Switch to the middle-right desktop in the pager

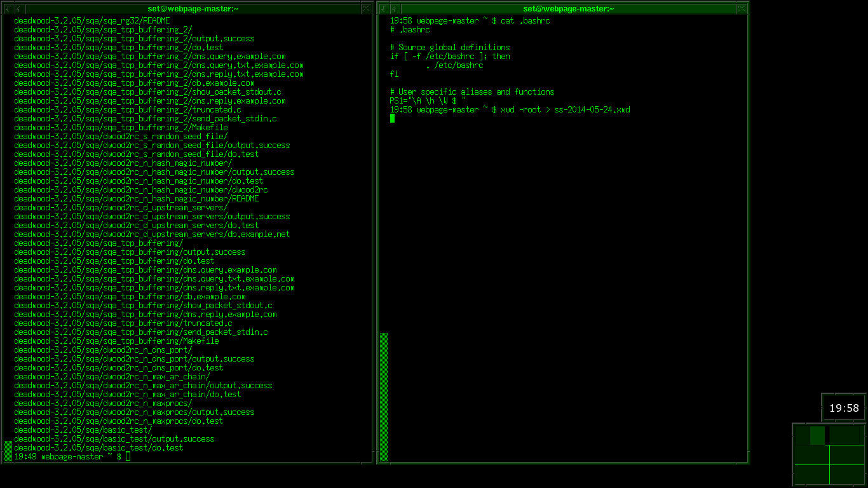[847, 455]
